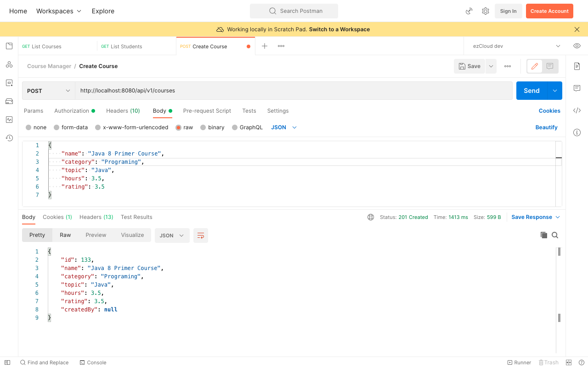Viewport: 588px width, 368px height.
Task: Open APIs icon in left sidebar
Action: click(9, 64)
